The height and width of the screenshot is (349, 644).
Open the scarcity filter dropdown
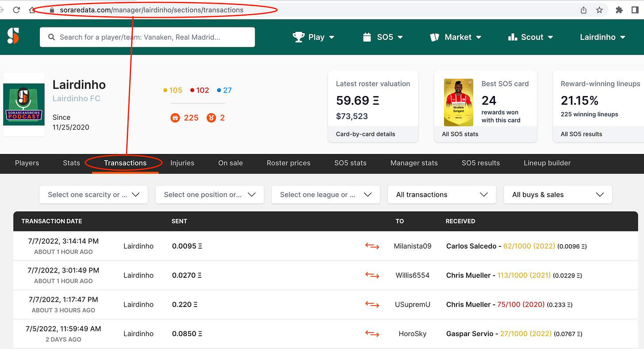pos(94,195)
